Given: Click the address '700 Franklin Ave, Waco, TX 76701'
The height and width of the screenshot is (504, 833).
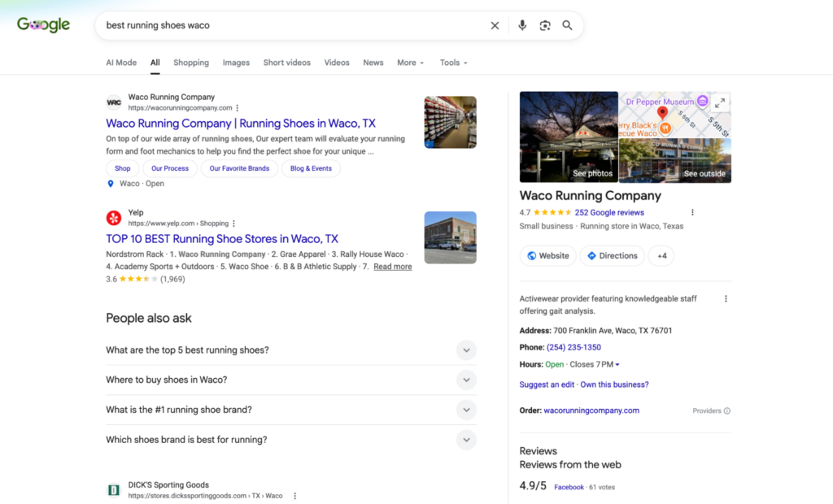Looking at the screenshot, I should [613, 330].
